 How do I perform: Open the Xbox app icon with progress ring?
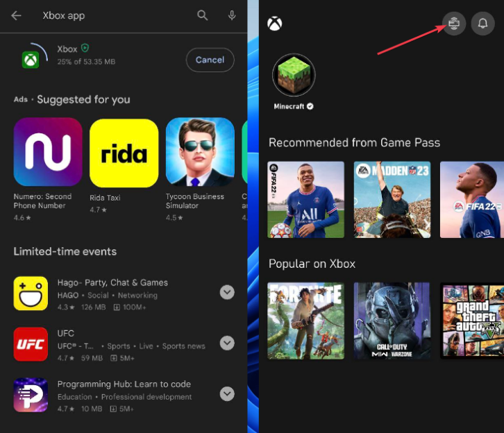pos(31,60)
